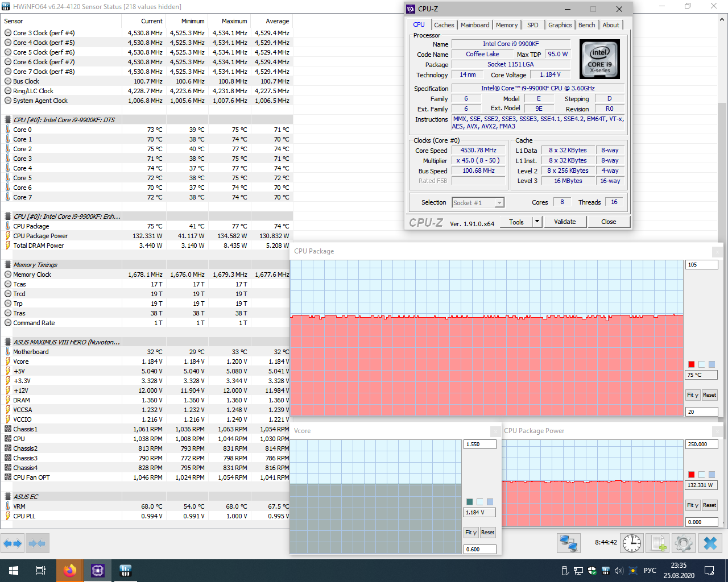
Task: Click Fit y in the Vcore graph
Action: [x=471, y=533]
